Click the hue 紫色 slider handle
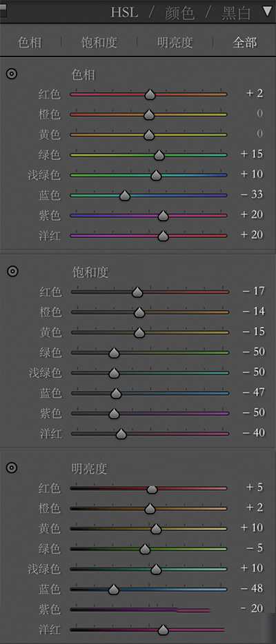 [x=163, y=216]
